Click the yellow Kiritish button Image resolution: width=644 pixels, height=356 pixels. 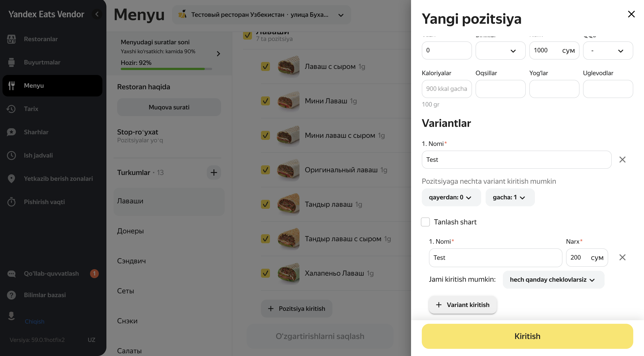527,336
